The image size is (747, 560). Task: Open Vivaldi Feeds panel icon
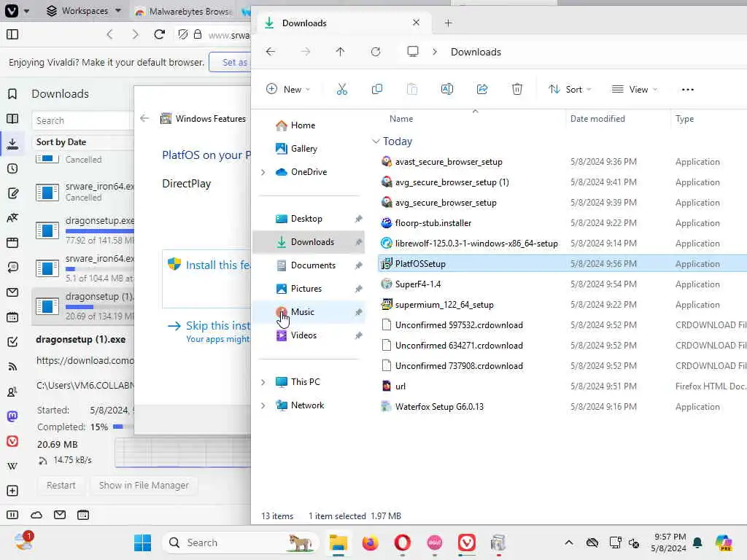13,367
